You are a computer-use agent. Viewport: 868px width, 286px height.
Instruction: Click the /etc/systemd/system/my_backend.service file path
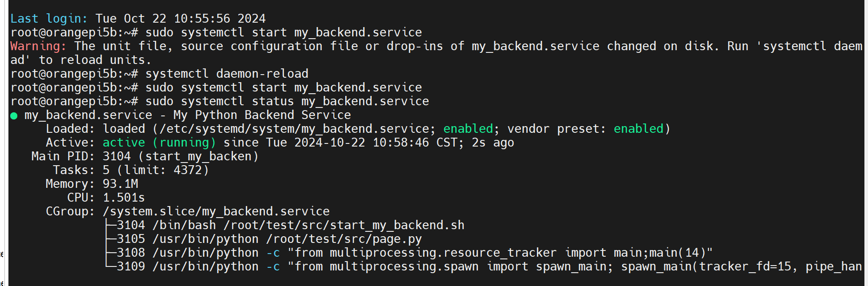click(x=294, y=129)
